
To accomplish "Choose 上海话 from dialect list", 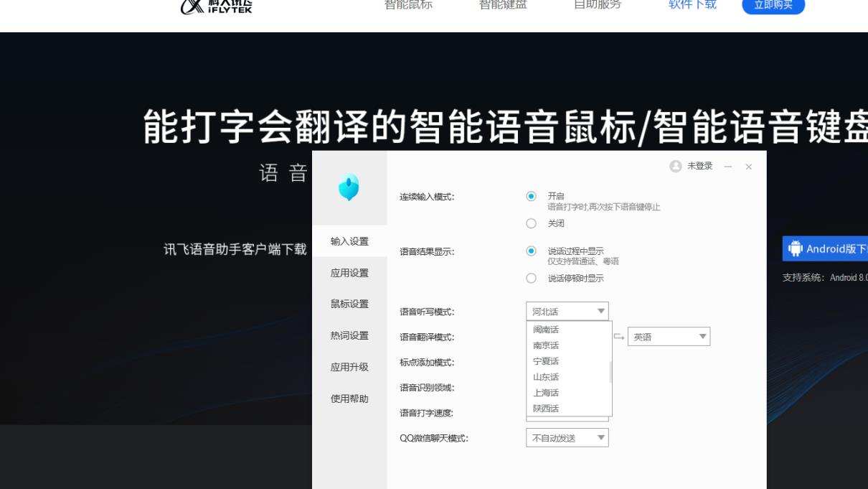I will [567, 393].
